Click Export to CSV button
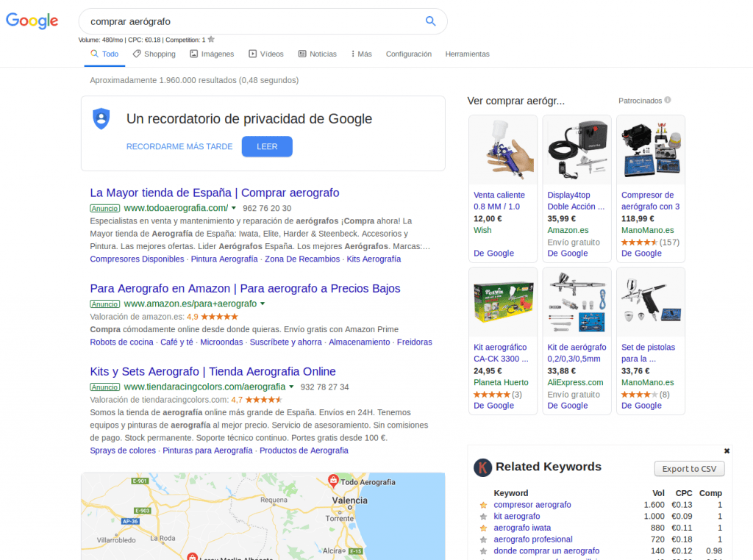Screen dimensions: 753x560 click(x=689, y=469)
